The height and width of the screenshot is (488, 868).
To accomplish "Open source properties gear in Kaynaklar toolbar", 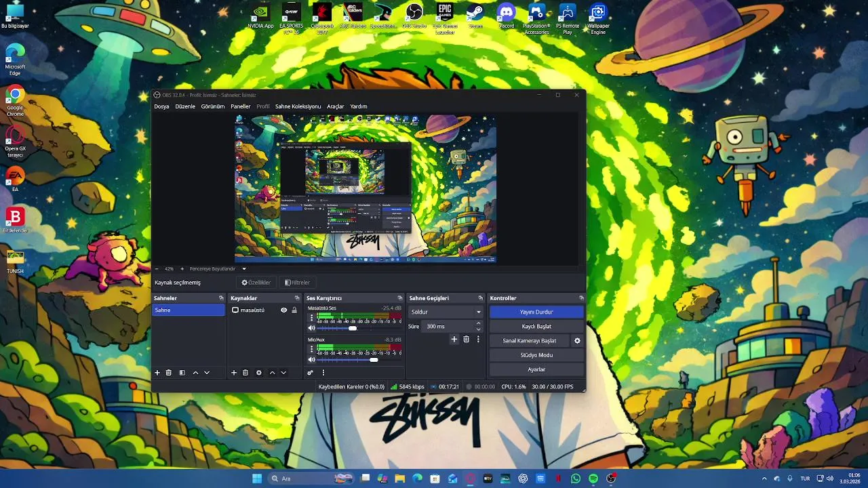I will pos(258,373).
